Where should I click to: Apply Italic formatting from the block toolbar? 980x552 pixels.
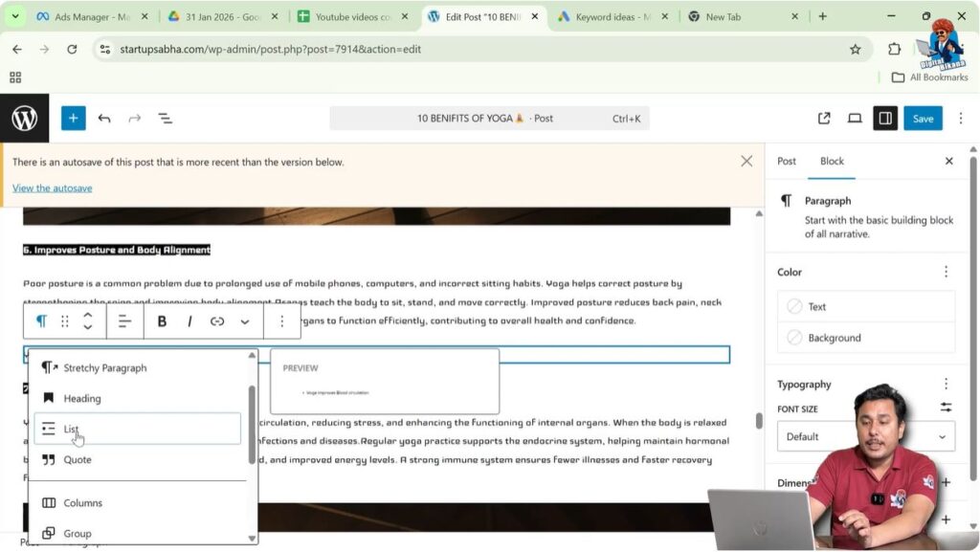(189, 320)
